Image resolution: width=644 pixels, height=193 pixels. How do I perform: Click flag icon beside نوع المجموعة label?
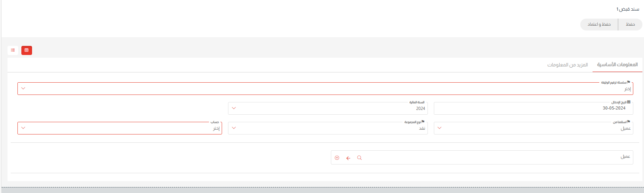coord(423,122)
